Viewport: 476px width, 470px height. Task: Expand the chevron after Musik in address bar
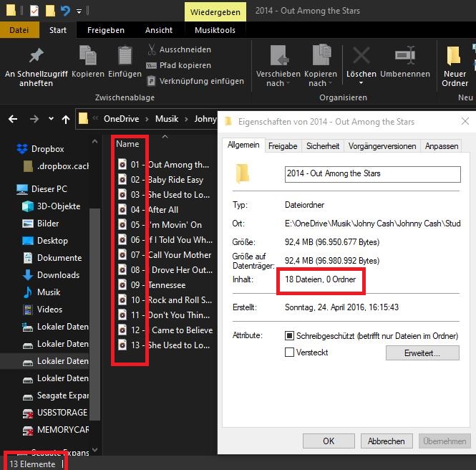click(x=186, y=119)
